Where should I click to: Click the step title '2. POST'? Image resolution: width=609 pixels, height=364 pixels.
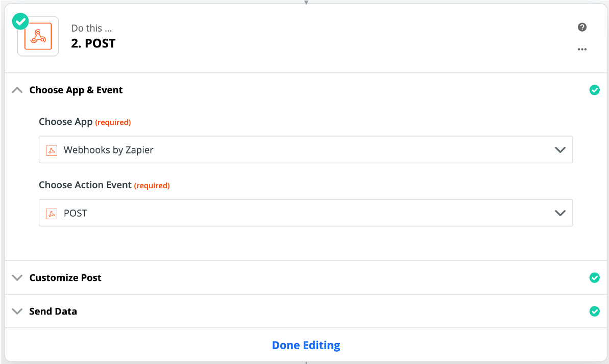click(93, 43)
